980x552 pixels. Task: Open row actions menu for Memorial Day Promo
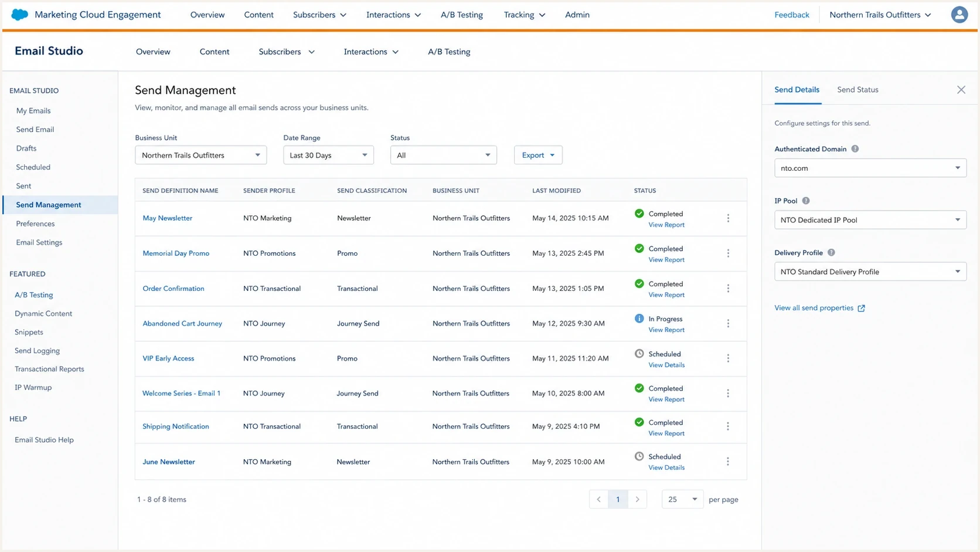[728, 253]
